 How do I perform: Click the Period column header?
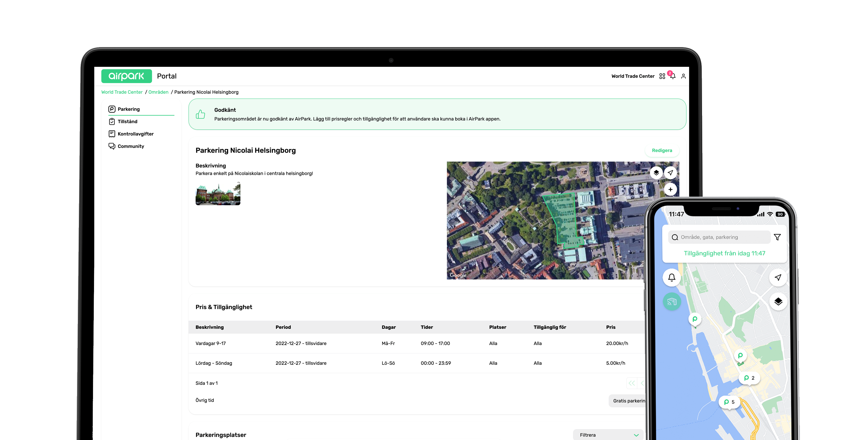click(283, 327)
